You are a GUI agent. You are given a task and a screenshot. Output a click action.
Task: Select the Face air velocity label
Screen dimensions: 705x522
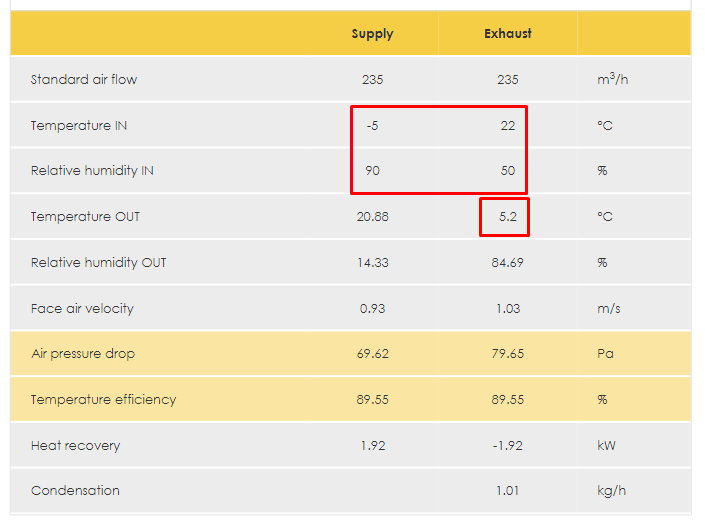click(x=82, y=309)
